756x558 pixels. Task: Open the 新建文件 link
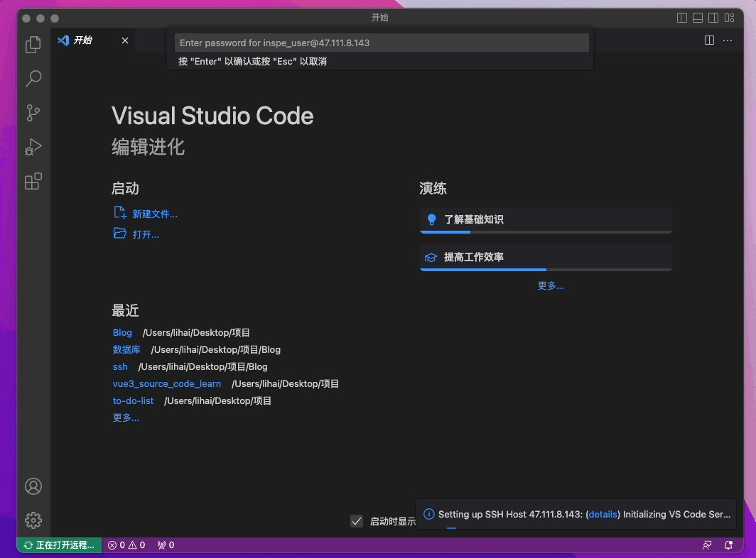click(154, 213)
